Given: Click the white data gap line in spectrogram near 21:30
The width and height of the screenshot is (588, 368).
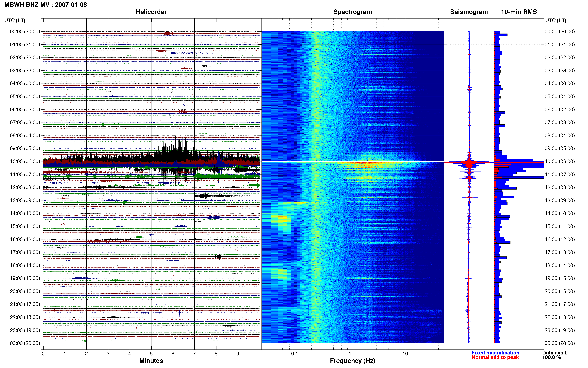Looking at the screenshot, I should tap(352, 310).
